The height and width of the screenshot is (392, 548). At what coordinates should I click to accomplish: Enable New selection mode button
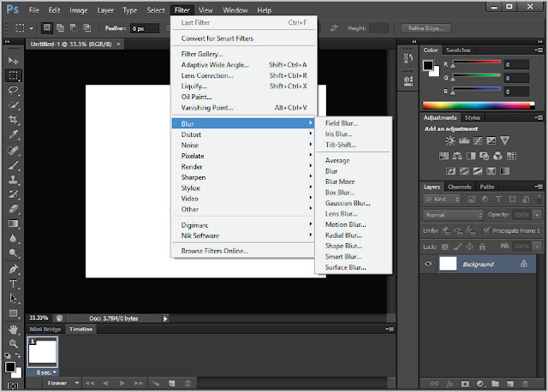(x=47, y=28)
